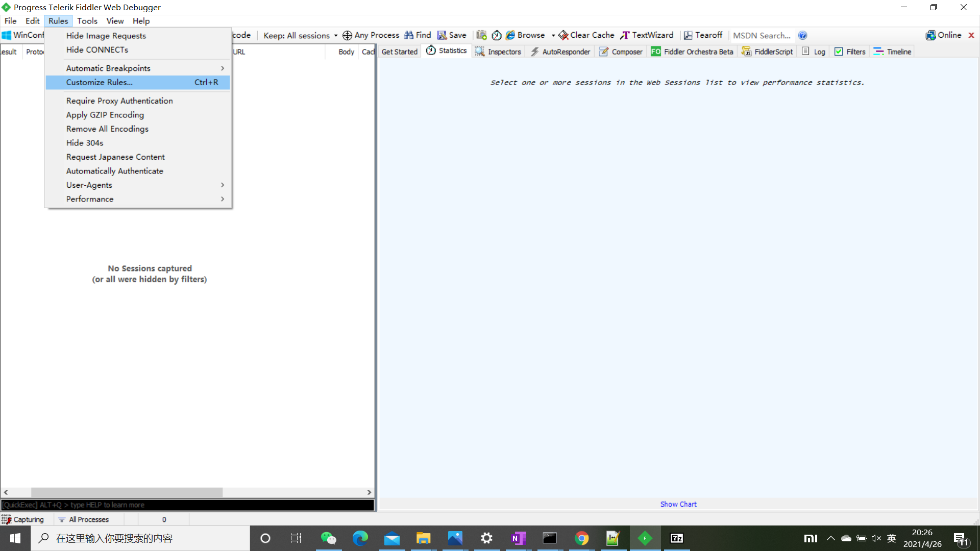This screenshot has width=980, height=551.
Task: Open the View menu
Action: (x=115, y=21)
